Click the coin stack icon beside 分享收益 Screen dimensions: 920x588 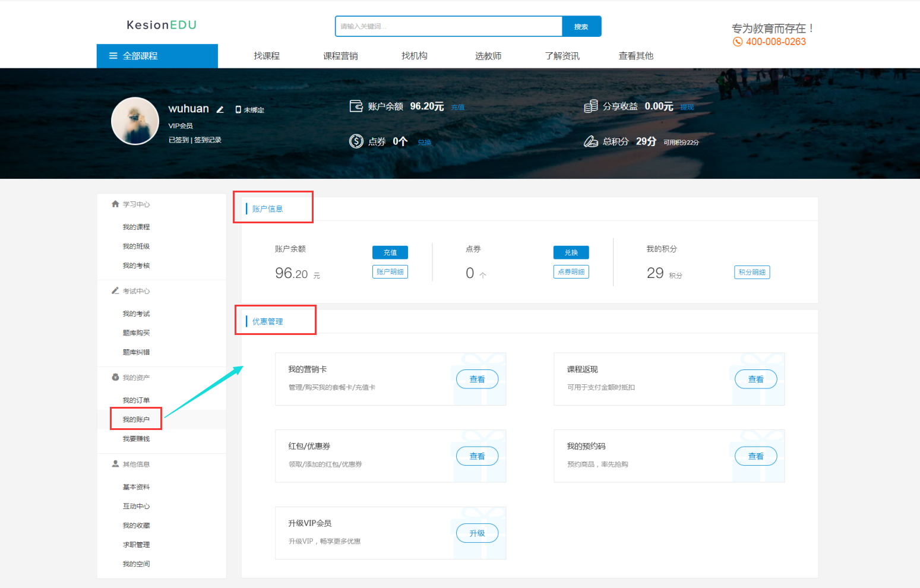click(591, 106)
